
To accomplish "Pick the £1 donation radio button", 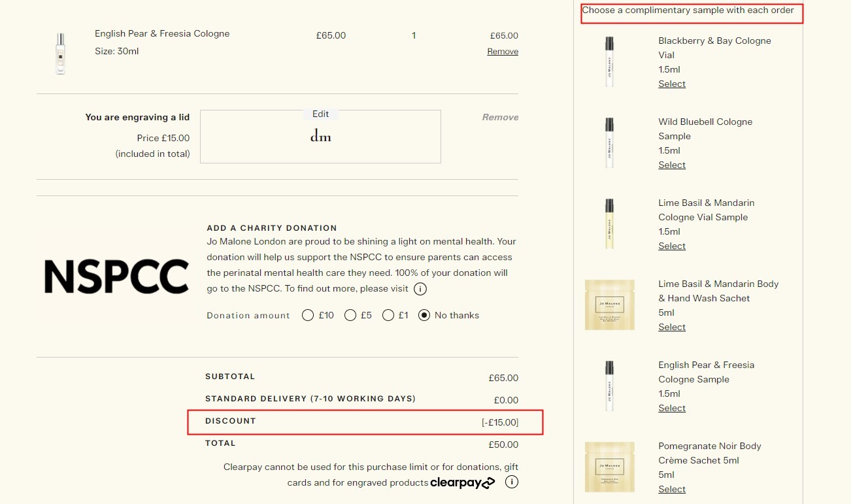I will (388, 315).
